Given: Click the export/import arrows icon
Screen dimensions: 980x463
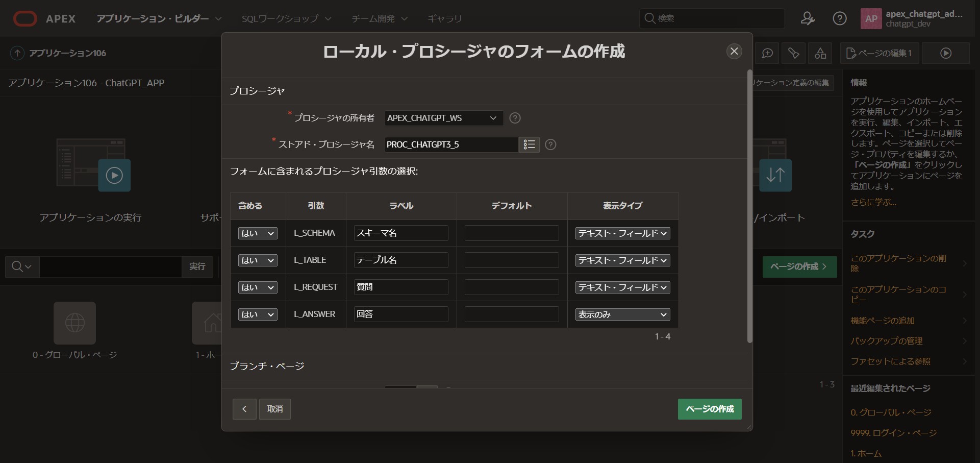Looking at the screenshot, I should tap(775, 175).
